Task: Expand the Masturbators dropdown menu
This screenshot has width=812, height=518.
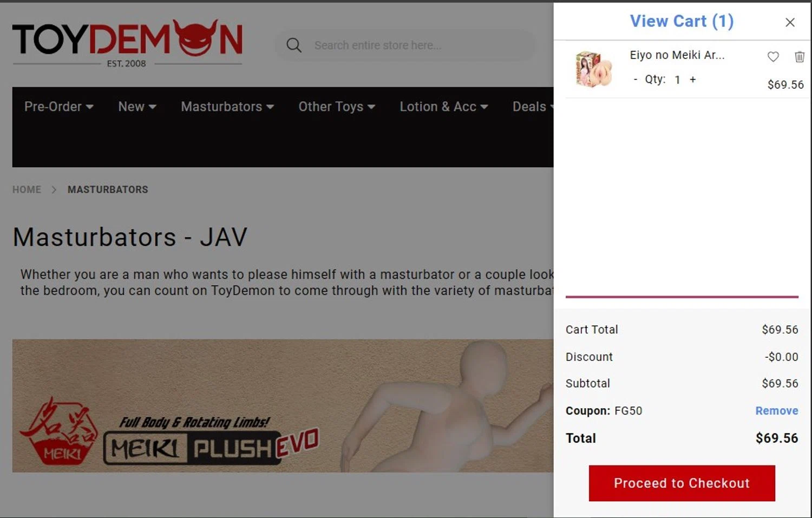Action: 227,107
